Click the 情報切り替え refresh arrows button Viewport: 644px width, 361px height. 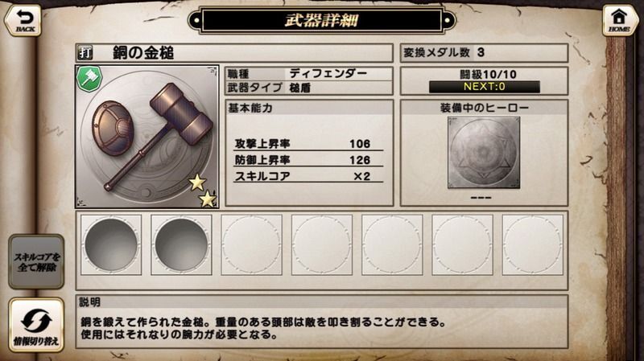coord(36,325)
